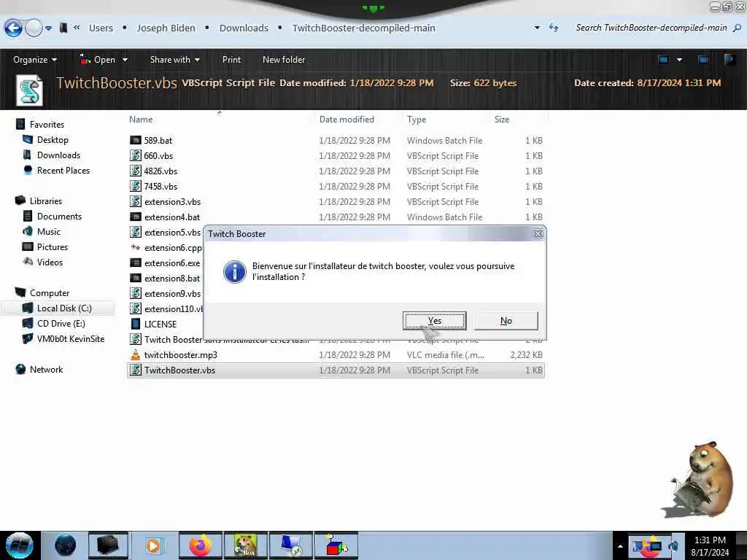Open the recent locations dropdown arrow
Screen dimensions: 747x560
coord(49,28)
